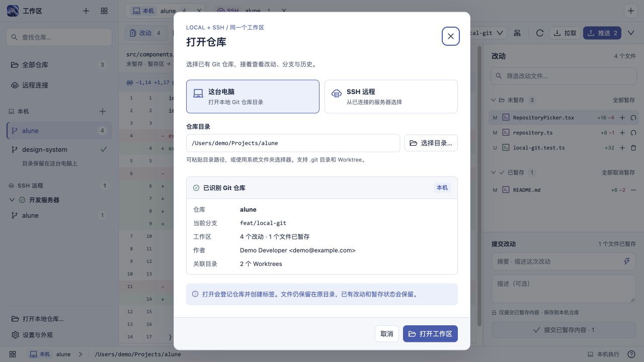
Task: Cancel the dialog via 取消
Action: pos(387,334)
